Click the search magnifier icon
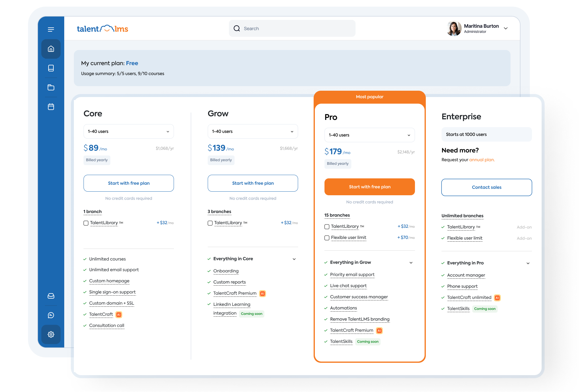The width and height of the screenshot is (579, 392). coord(237,28)
